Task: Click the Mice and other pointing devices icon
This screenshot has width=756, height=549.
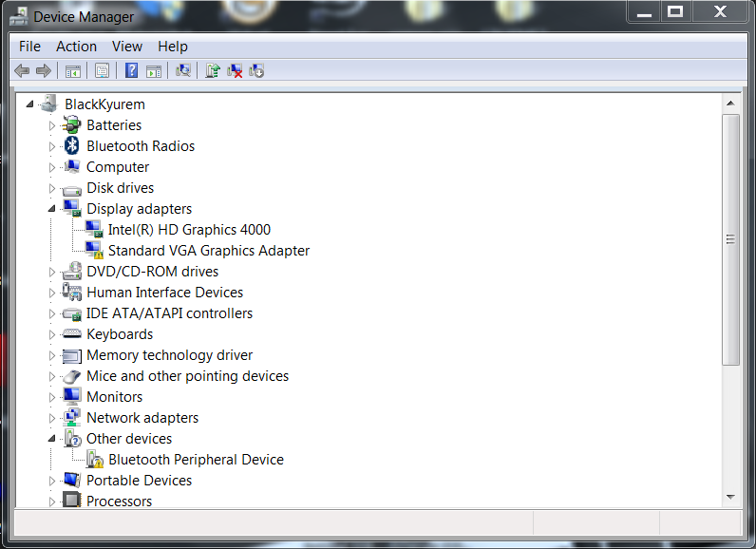Action: click(72, 376)
